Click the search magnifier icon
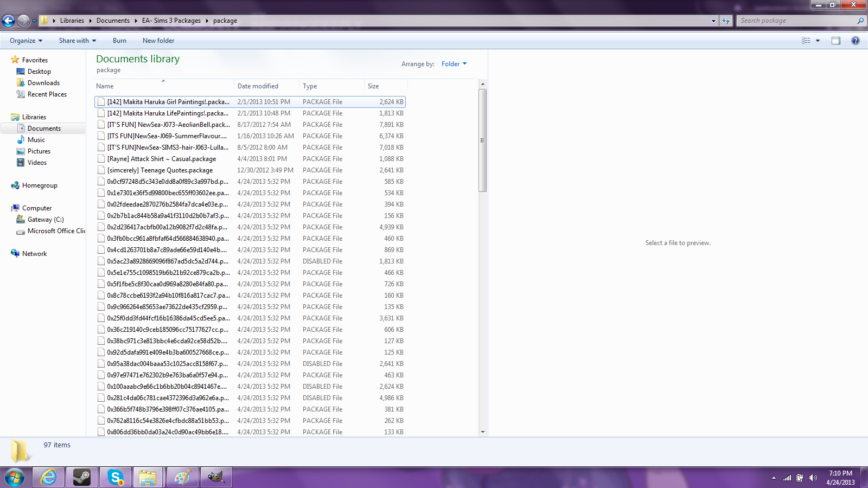Screen dimensions: 868x488 tap(860, 21)
